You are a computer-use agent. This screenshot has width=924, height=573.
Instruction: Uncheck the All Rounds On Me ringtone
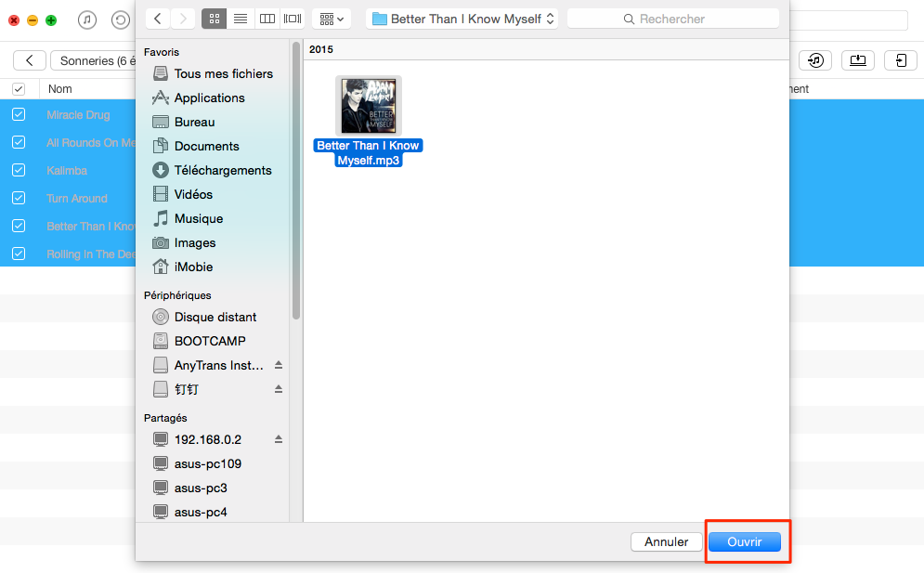tap(19, 142)
